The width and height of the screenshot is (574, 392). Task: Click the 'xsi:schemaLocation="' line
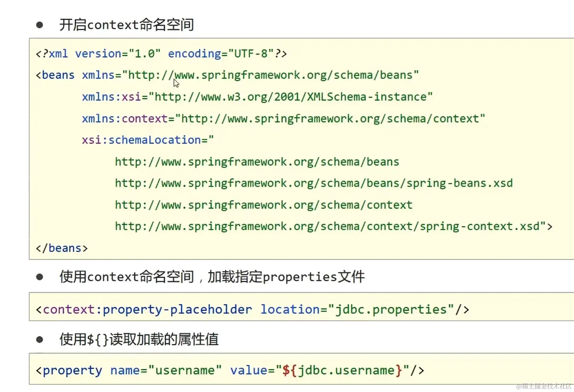point(148,140)
